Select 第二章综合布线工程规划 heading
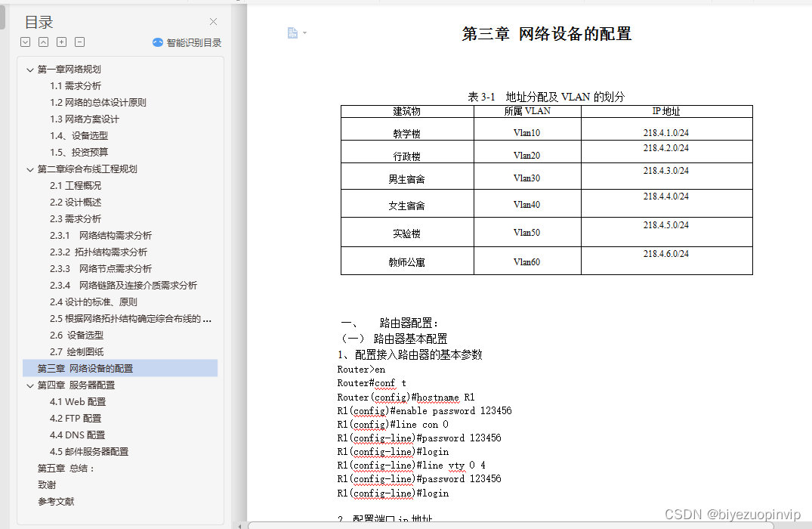Viewport: 812px width, 529px height. (87, 169)
